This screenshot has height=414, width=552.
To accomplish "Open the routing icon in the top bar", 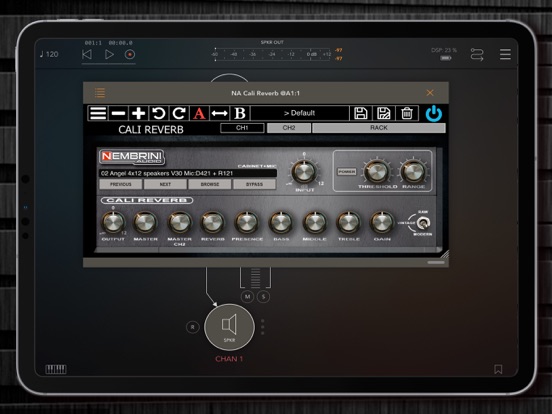I will pos(477,55).
